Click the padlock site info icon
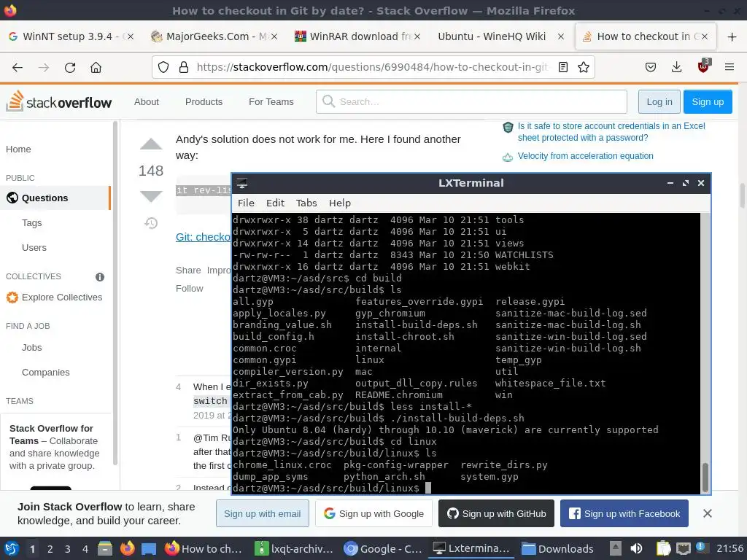Viewport: 747px width, 560px height. tap(184, 67)
